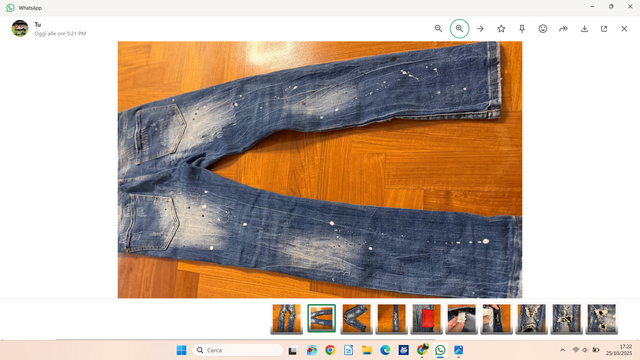This screenshot has height=360, width=640.
Task: Click the sender's profile picture
Action: click(20, 28)
